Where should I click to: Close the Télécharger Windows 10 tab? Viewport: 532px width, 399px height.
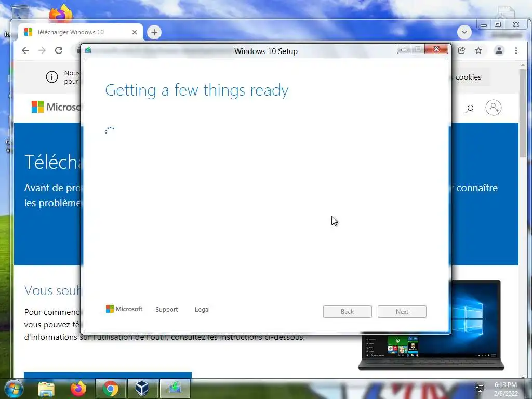tap(135, 32)
